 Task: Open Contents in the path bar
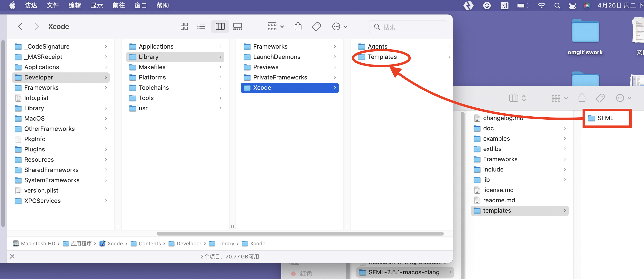pos(150,243)
